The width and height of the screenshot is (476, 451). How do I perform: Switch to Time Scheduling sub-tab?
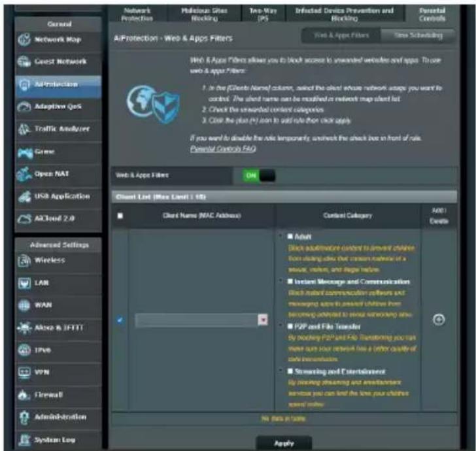pyautogui.click(x=418, y=35)
